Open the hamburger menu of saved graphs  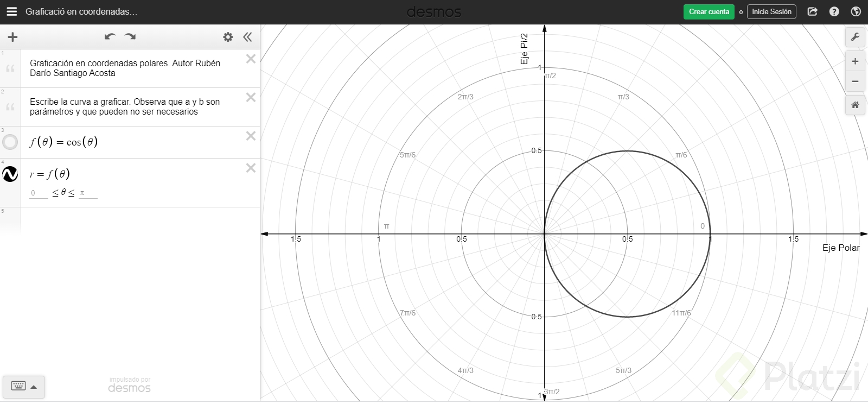[x=12, y=11]
